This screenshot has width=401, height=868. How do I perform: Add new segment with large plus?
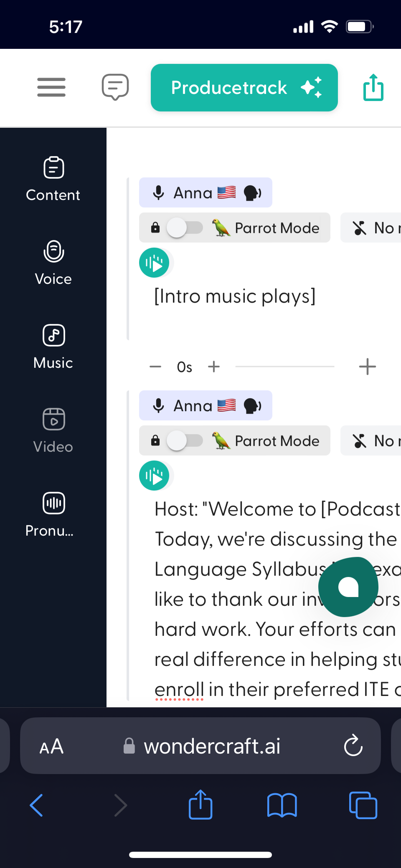tap(367, 367)
